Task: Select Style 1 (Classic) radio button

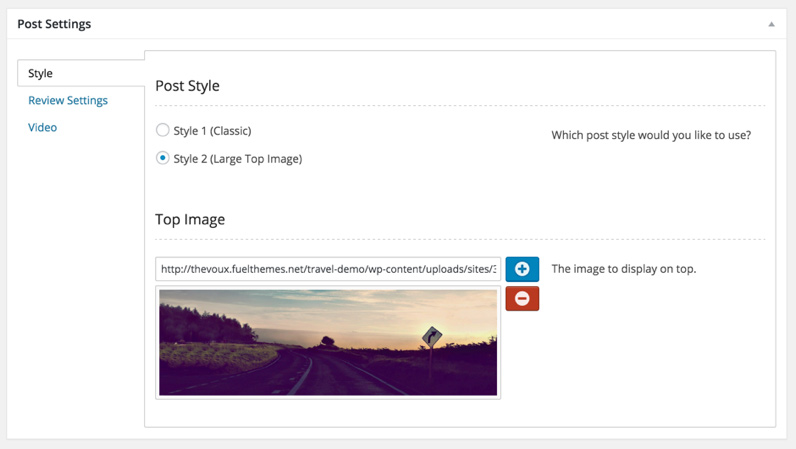Action: (162, 130)
